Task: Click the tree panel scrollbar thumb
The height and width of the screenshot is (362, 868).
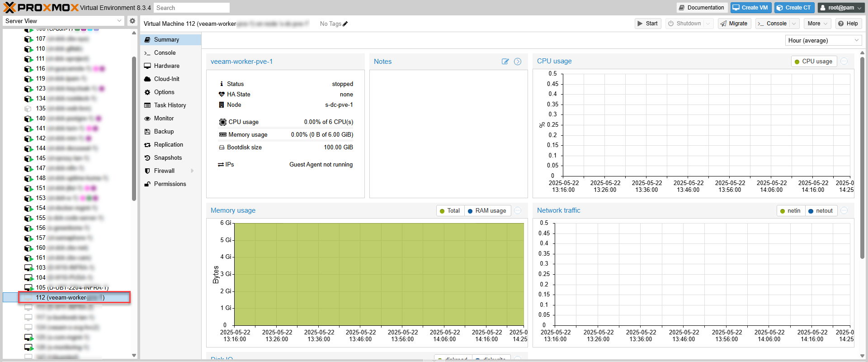Action: pyautogui.click(x=134, y=129)
